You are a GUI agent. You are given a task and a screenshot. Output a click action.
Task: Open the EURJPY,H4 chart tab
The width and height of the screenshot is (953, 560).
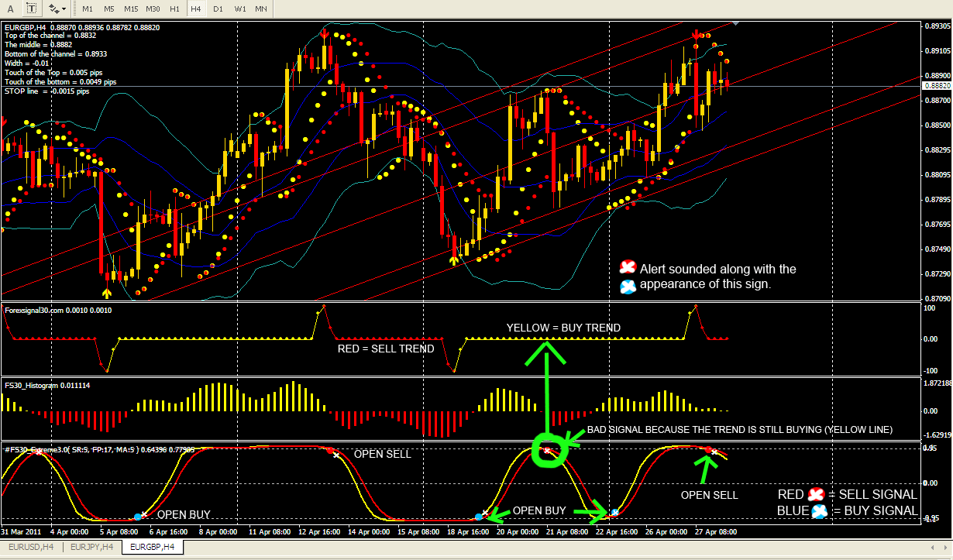click(92, 548)
